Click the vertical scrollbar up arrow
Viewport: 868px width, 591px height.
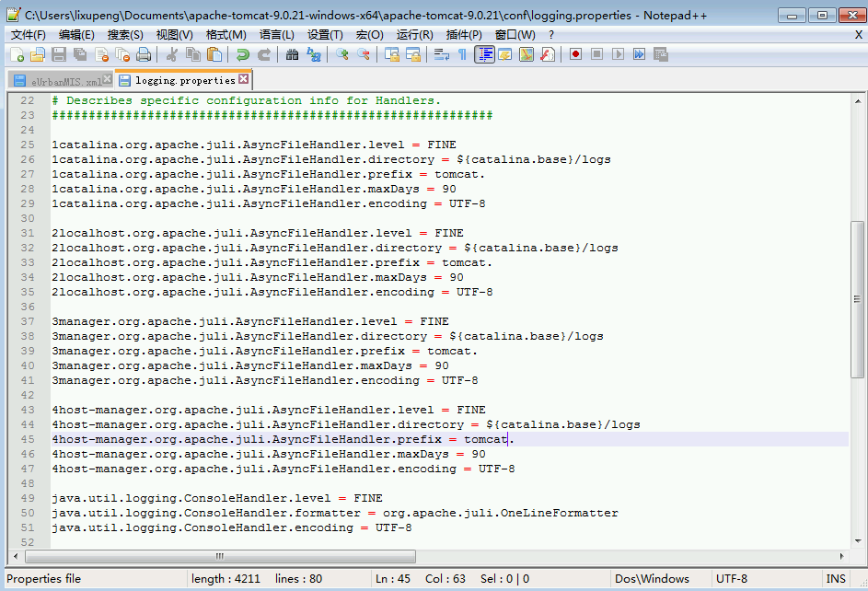point(858,101)
